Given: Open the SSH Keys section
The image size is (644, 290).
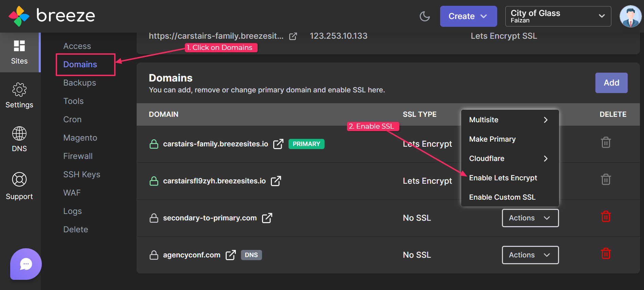Looking at the screenshot, I should 82,175.
